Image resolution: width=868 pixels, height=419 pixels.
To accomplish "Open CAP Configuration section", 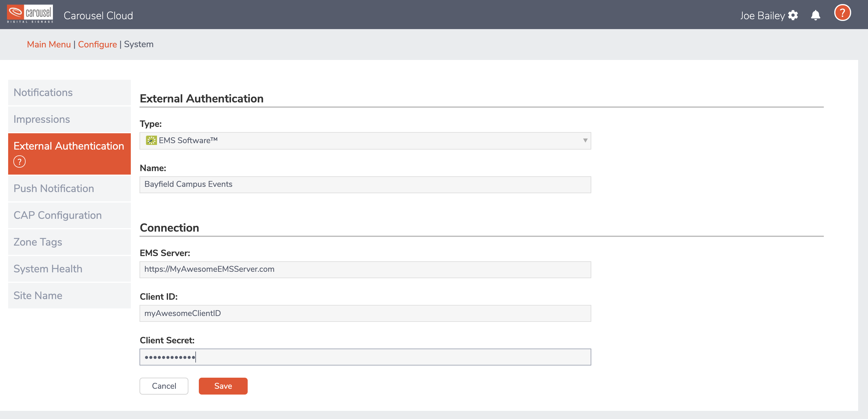I will pos(69,215).
